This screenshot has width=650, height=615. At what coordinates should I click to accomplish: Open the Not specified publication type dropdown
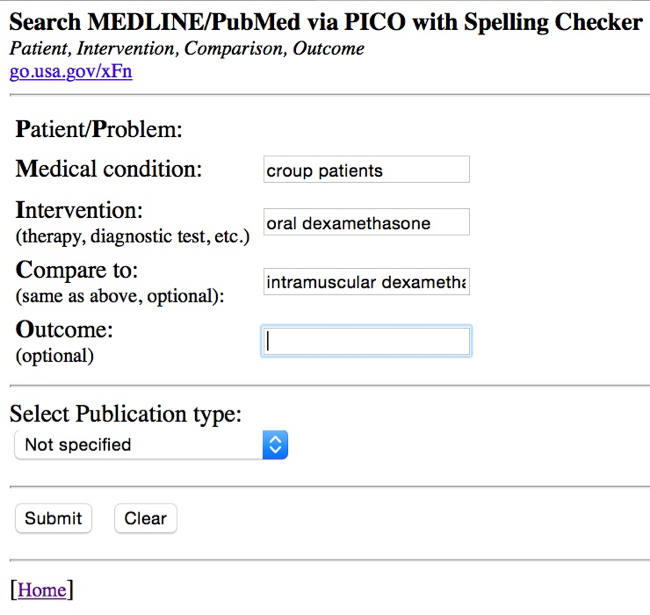[140, 444]
